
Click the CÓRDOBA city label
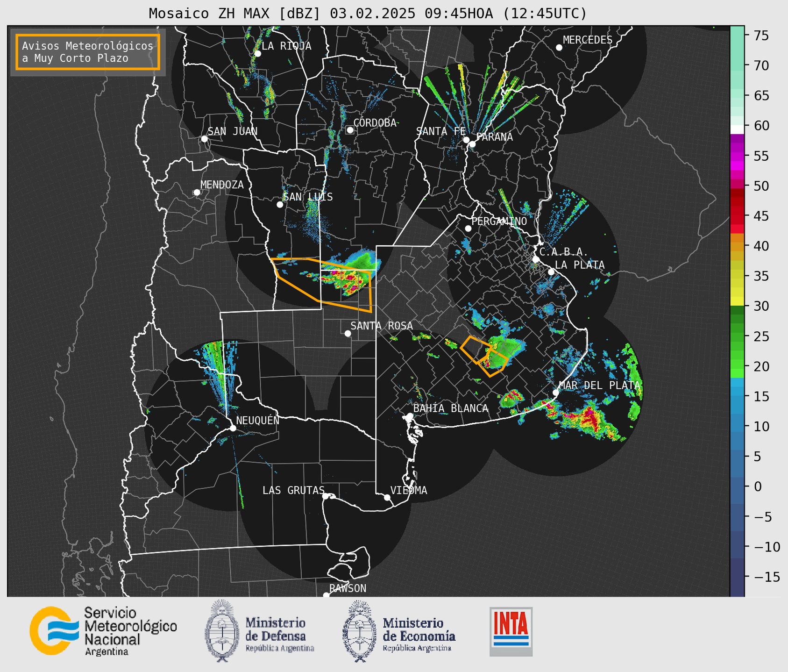(x=375, y=122)
